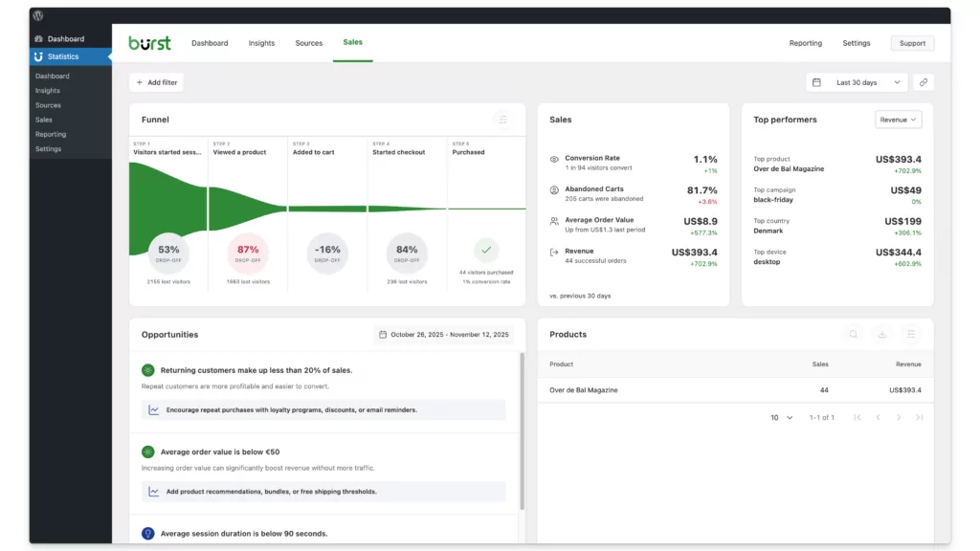The image size is (980, 551).
Task: Open search in the Products panel
Action: (854, 334)
